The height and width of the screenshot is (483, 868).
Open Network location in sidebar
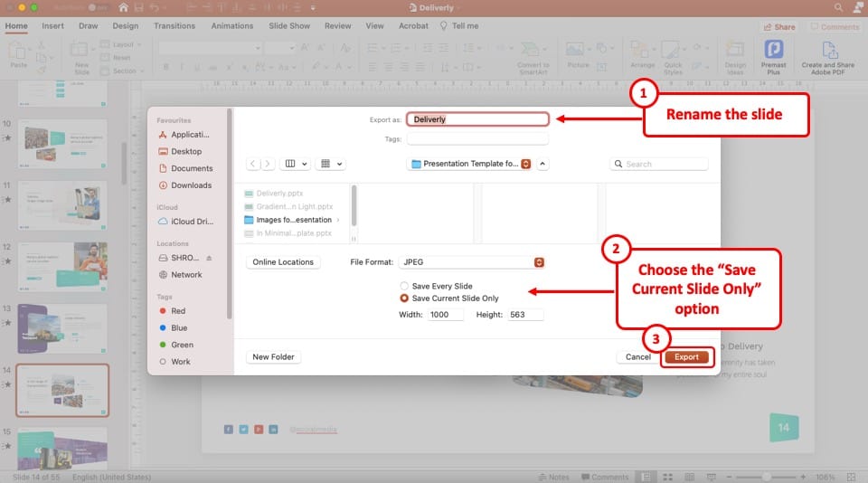(x=181, y=275)
